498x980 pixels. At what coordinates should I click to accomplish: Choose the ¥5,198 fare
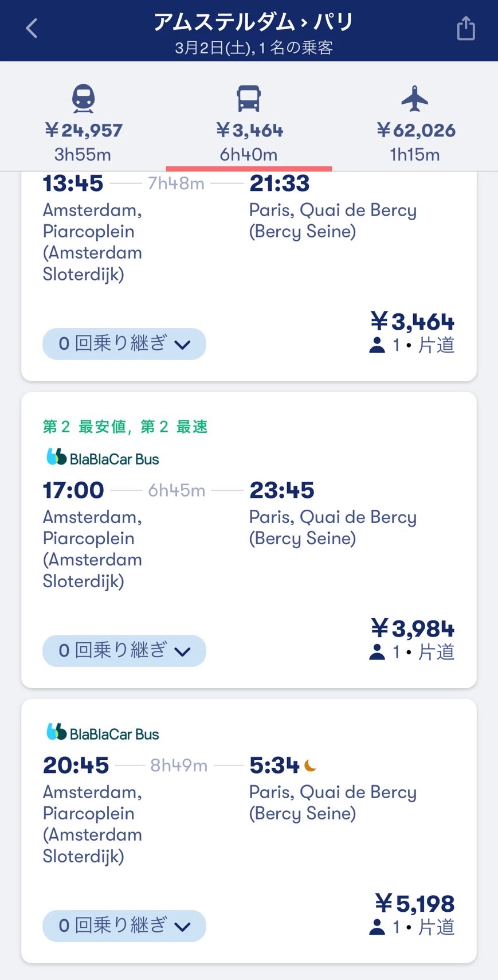[x=415, y=904]
